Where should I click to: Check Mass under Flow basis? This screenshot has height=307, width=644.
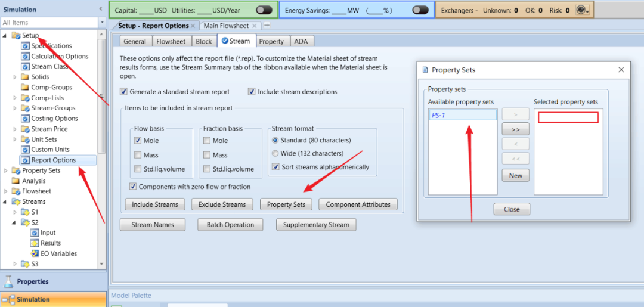[138, 155]
